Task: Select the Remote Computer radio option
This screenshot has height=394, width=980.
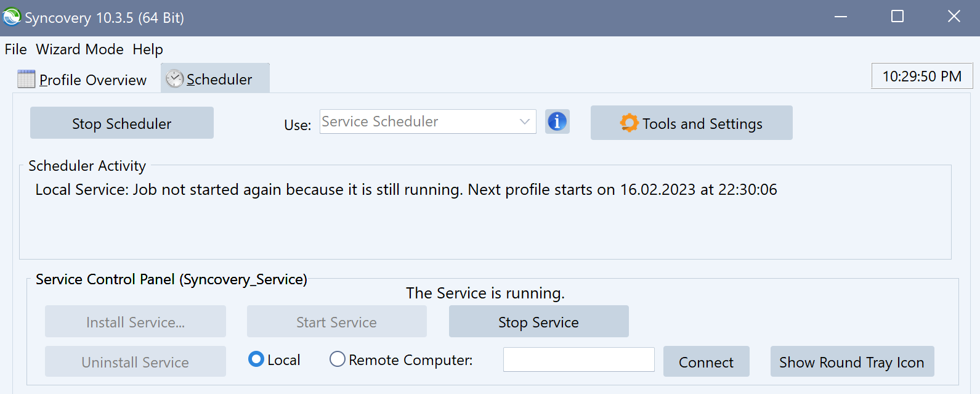Action: tap(338, 359)
